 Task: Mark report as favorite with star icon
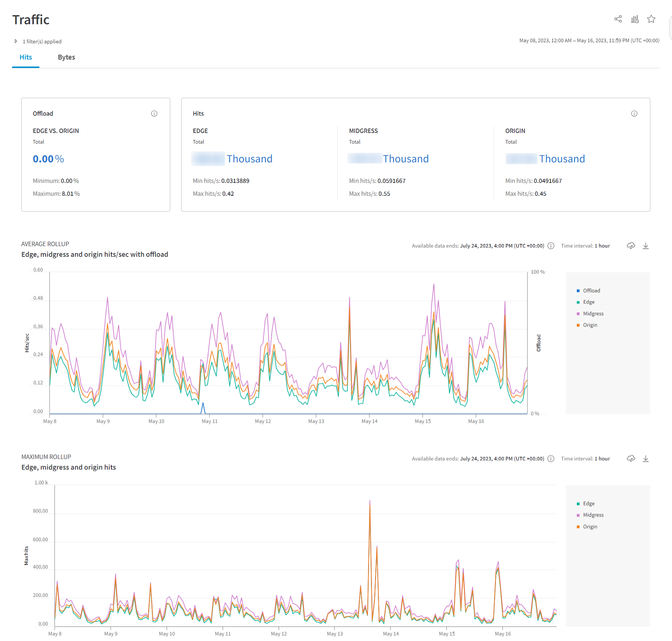(651, 19)
